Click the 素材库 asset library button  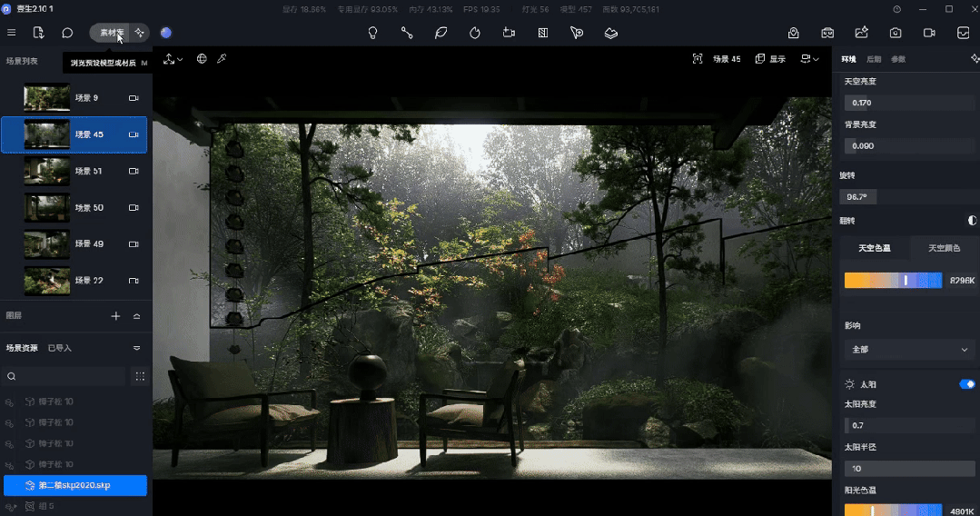point(111,33)
